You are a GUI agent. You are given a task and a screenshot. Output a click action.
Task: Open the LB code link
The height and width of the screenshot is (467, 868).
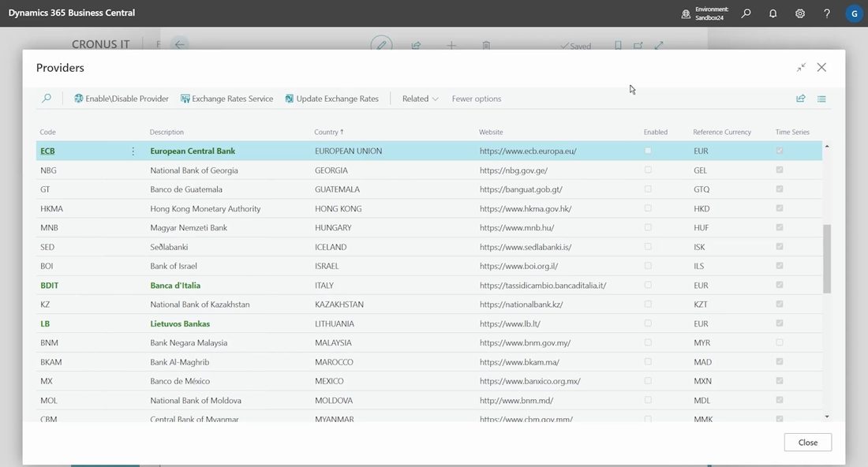coord(45,323)
